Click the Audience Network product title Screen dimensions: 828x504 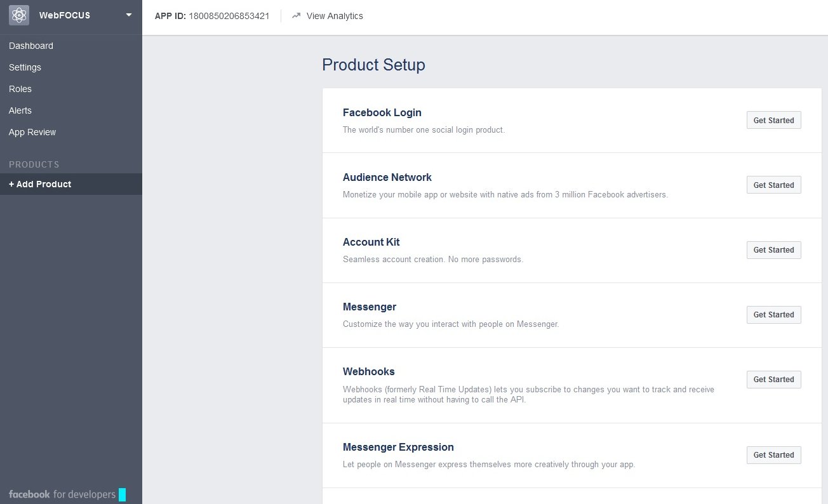(387, 177)
